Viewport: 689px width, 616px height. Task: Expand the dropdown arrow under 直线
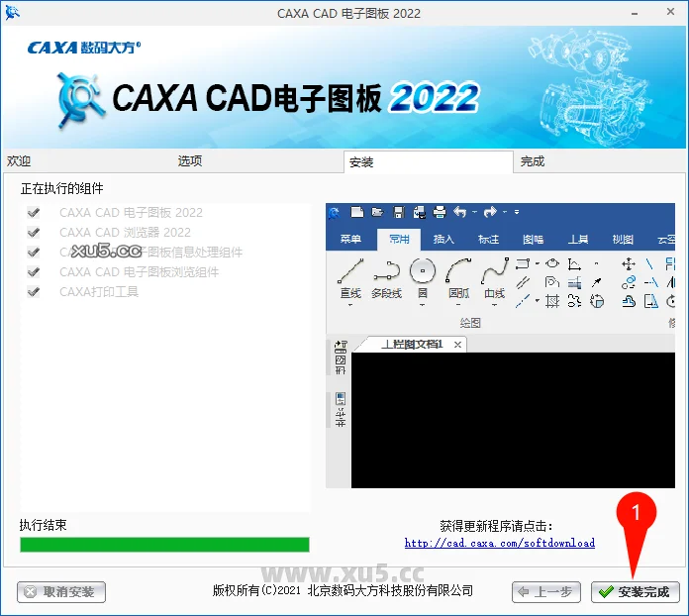(350, 305)
